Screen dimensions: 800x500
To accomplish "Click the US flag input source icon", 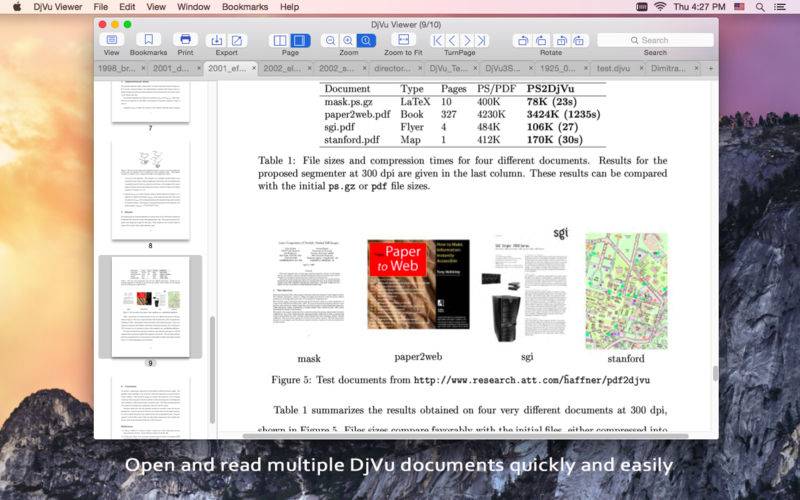I will 739,7.
